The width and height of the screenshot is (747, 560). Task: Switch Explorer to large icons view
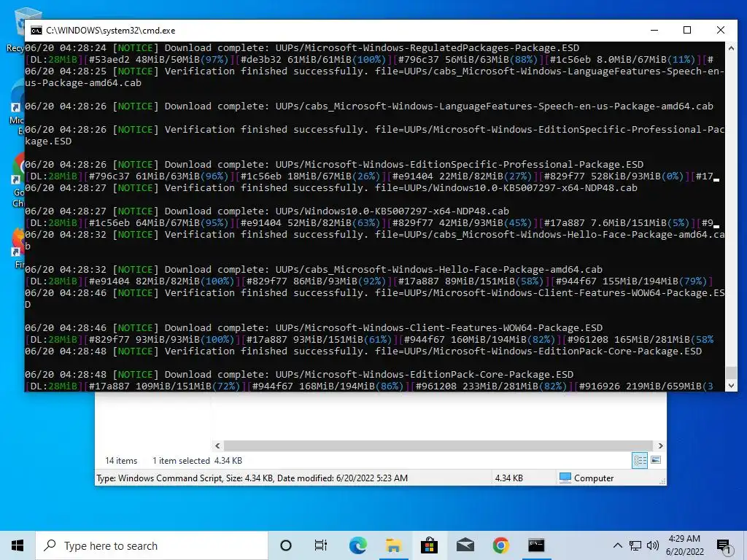click(656, 460)
